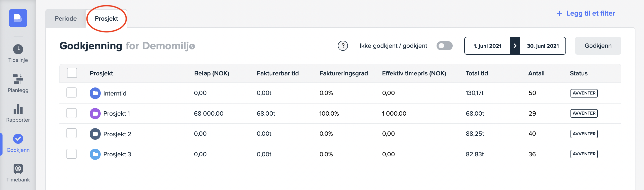644x190 pixels.
Task: Open the end date 30. juni 2021 picker
Action: 543,46
